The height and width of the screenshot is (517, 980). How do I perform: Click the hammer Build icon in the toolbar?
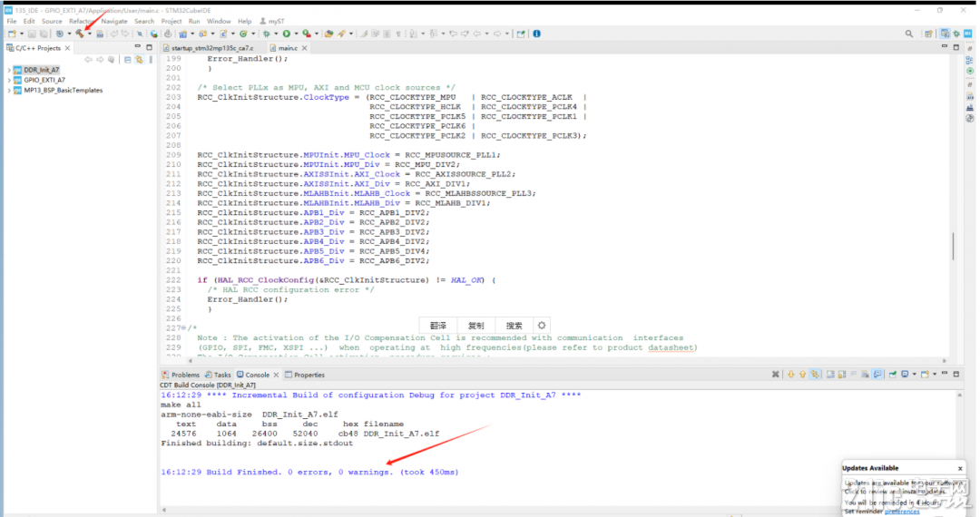[x=80, y=34]
